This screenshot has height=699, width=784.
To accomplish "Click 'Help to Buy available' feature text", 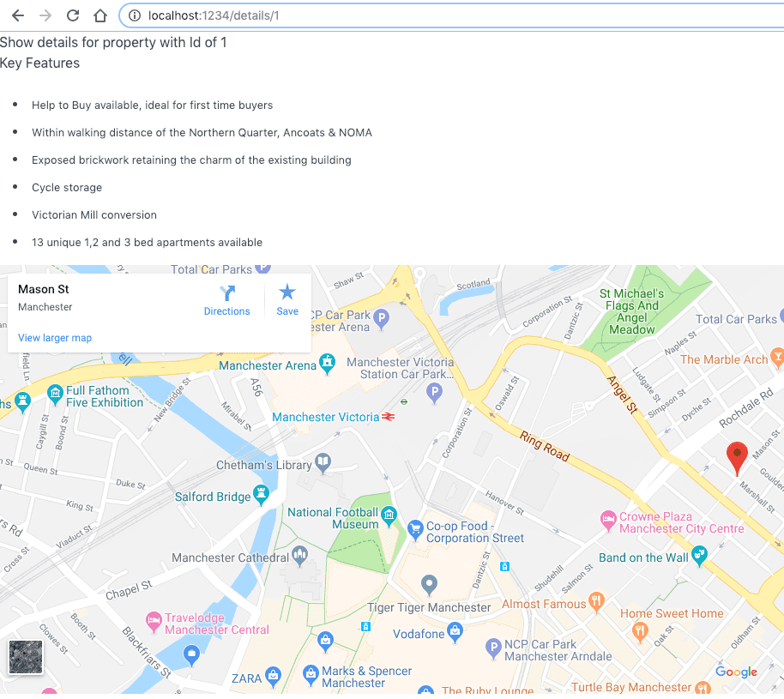I will (x=153, y=105).
